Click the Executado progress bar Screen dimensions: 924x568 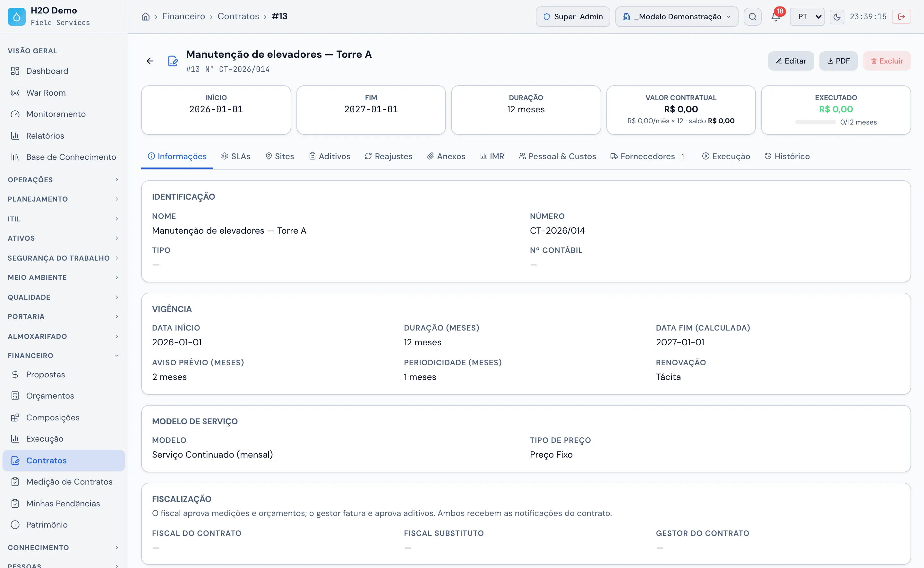815,122
